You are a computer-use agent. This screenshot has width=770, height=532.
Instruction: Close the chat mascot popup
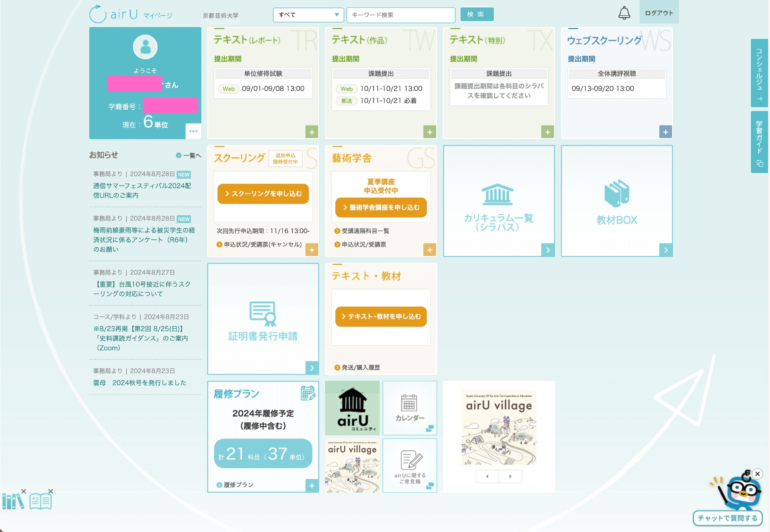757,474
